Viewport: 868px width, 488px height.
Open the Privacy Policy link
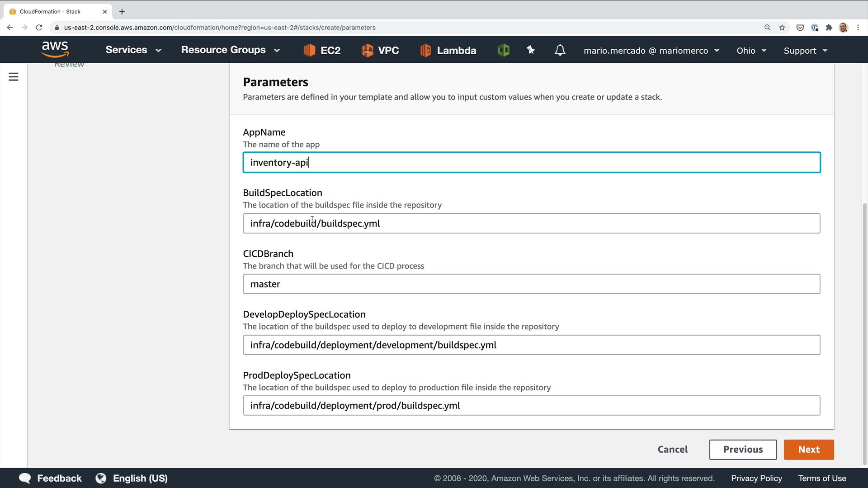point(756,478)
